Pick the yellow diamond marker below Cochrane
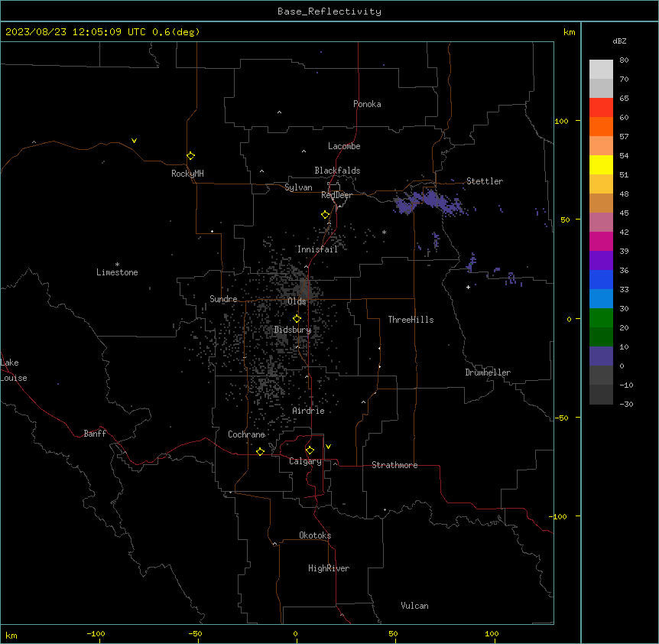The width and height of the screenshot is (659, 644). pos(260,451)
